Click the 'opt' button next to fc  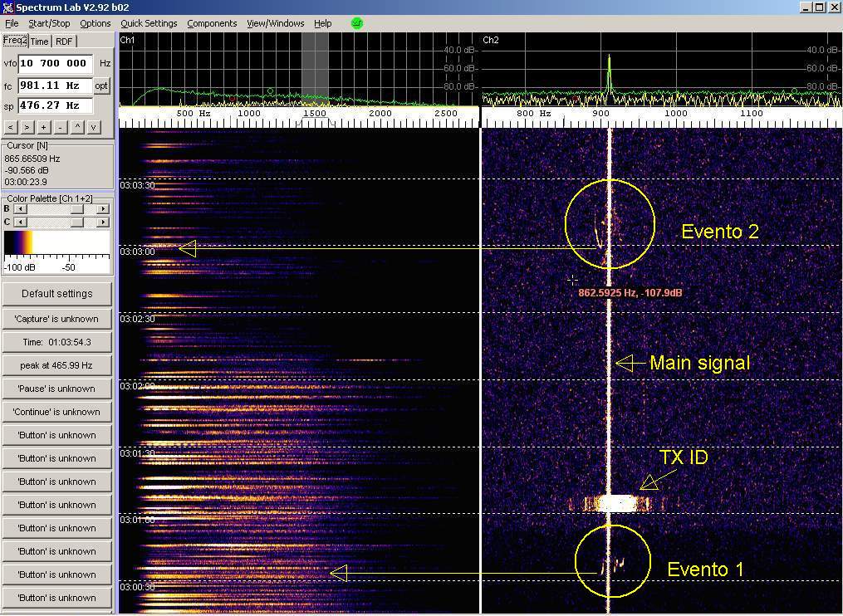point(101,86)
